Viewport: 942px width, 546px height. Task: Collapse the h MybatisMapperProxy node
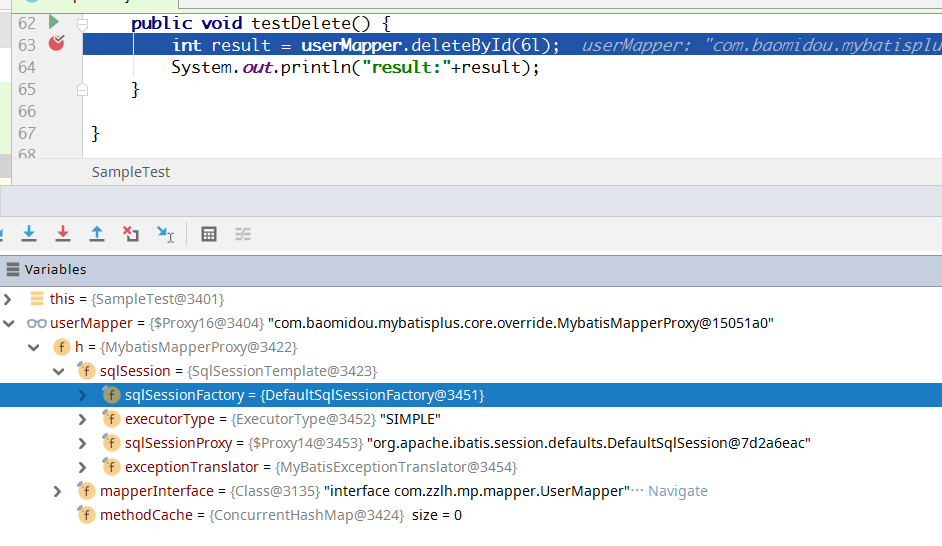(x=34, y=347)
